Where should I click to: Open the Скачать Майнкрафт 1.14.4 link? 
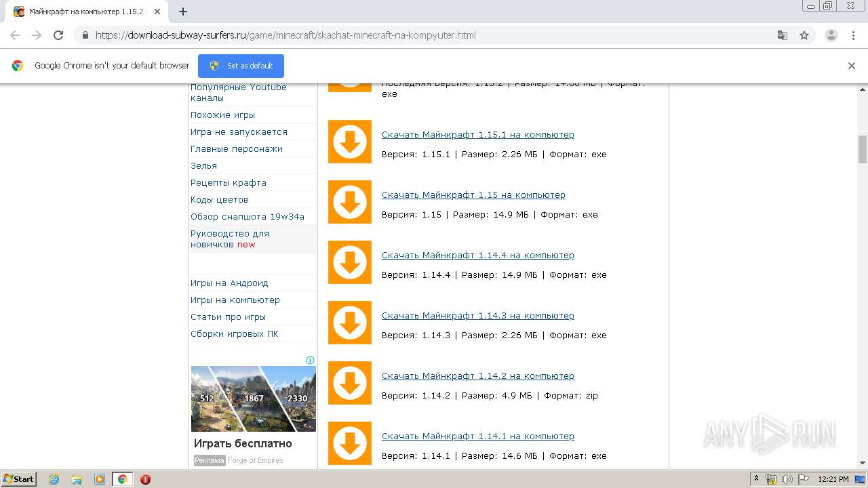point(478,255)
